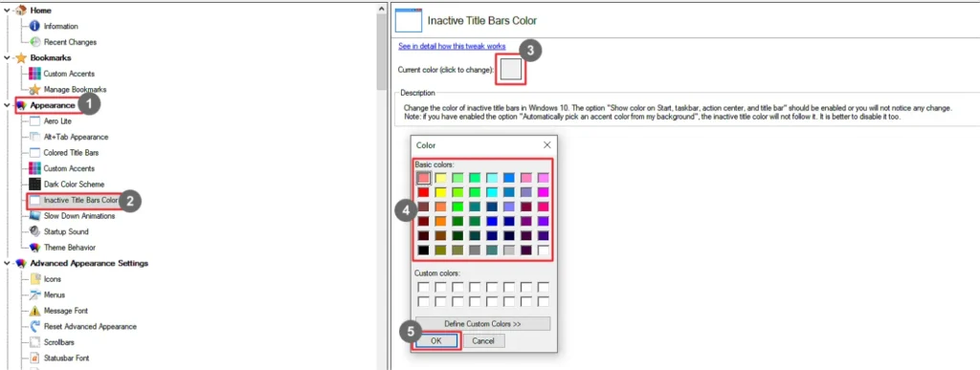Collapse the Home tree section
980x370 pixels.
pos(7,11)
